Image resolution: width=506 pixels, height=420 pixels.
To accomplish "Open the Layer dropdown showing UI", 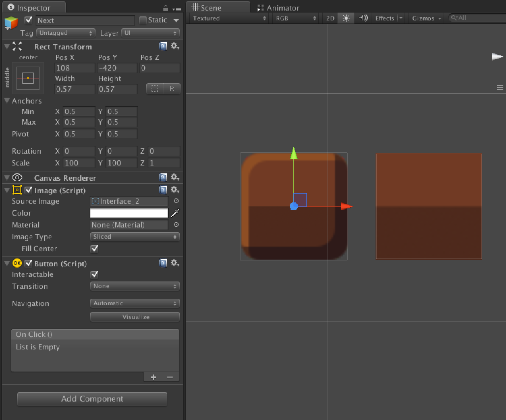I will pyautogui.click(x=151, y=33).
